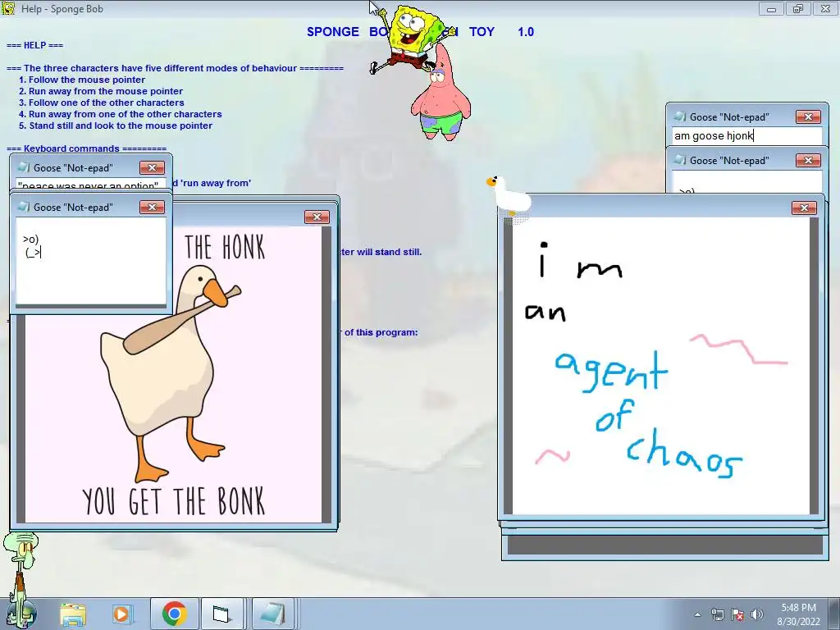Switch to Google Chrome in the taskbar
This screenshot has height=630, width=840.
pos(174,614)
